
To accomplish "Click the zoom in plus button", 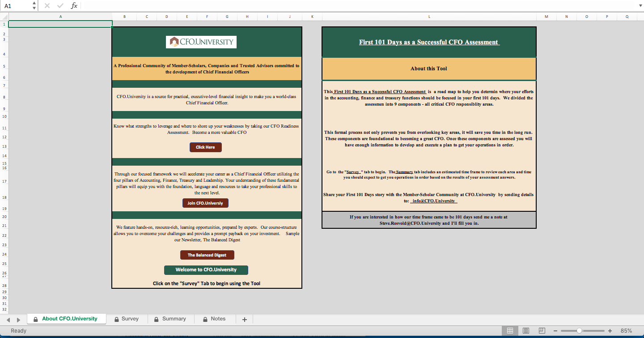I will point(610,331).
